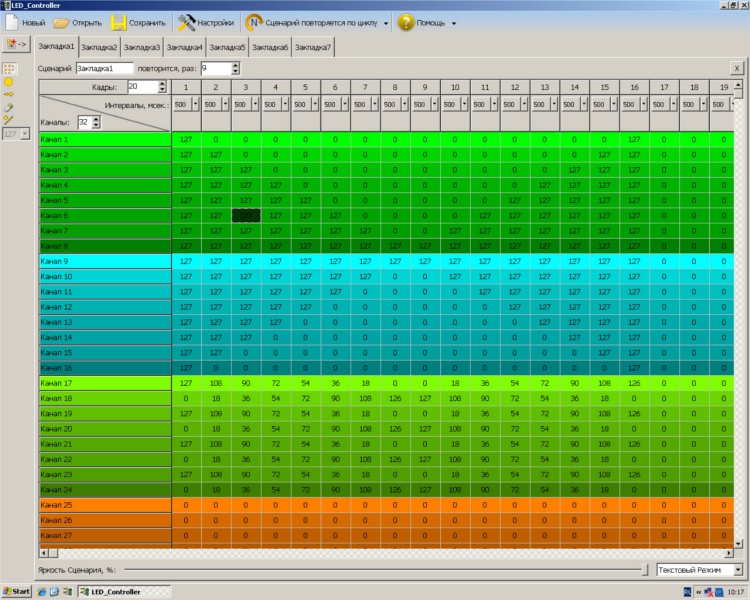
Task: Click the language indicator in tray
Action: coord(687,592)
